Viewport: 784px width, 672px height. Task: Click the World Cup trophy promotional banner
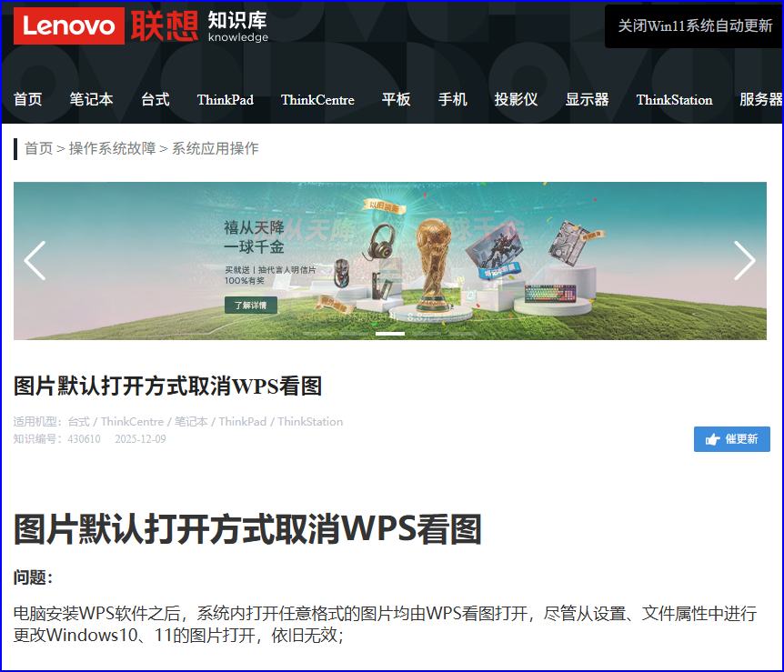(x=390, y=260)
